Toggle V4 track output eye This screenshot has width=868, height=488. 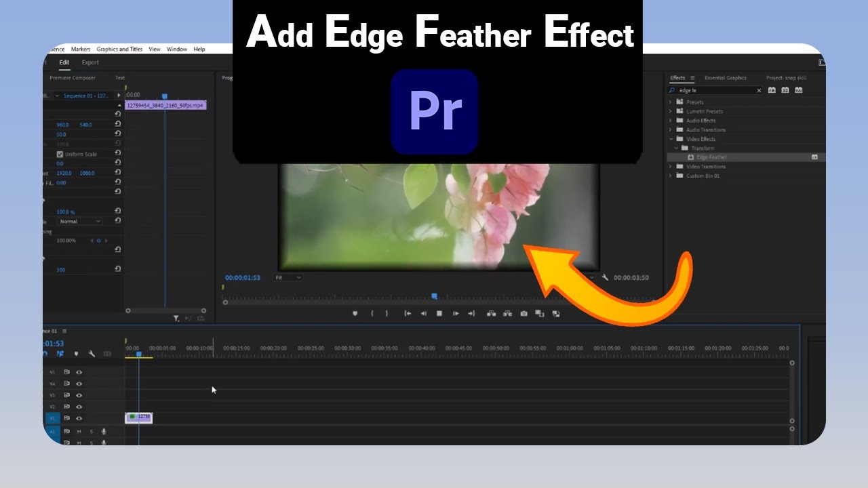point(79,384)
